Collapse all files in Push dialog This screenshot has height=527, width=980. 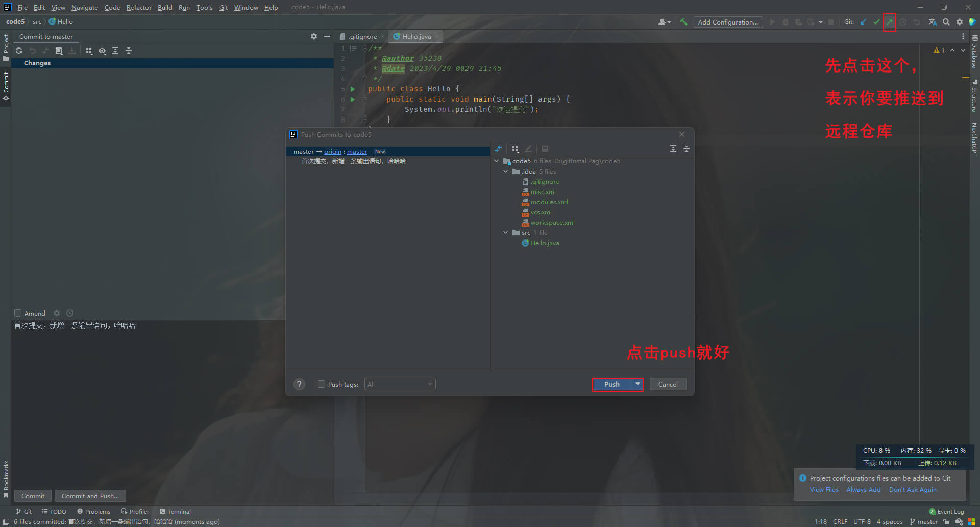(x=687, y=149)
